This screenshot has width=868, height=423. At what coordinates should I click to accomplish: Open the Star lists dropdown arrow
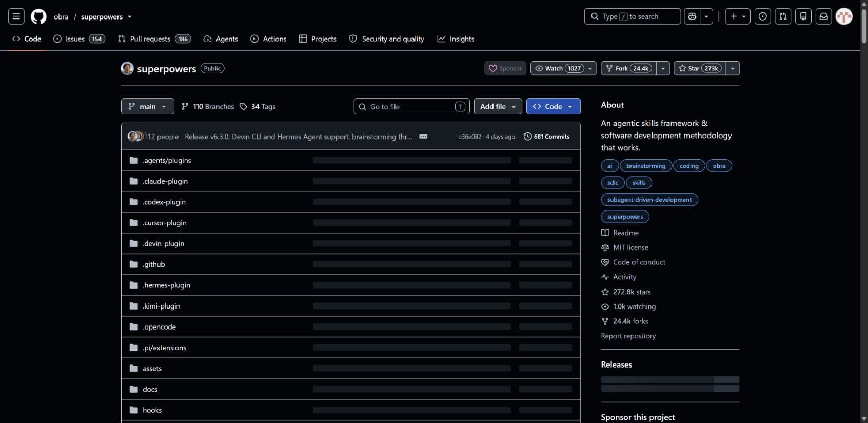tap(733, 68)
